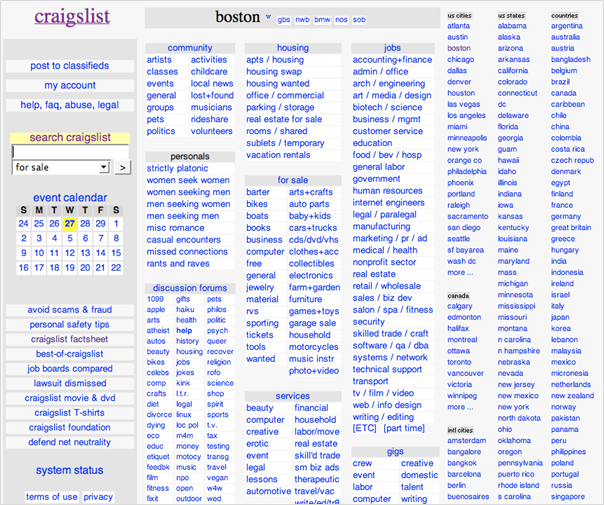Browse 'accounting+finance' jobs
604x505 pixels.
tap(392, 60)
